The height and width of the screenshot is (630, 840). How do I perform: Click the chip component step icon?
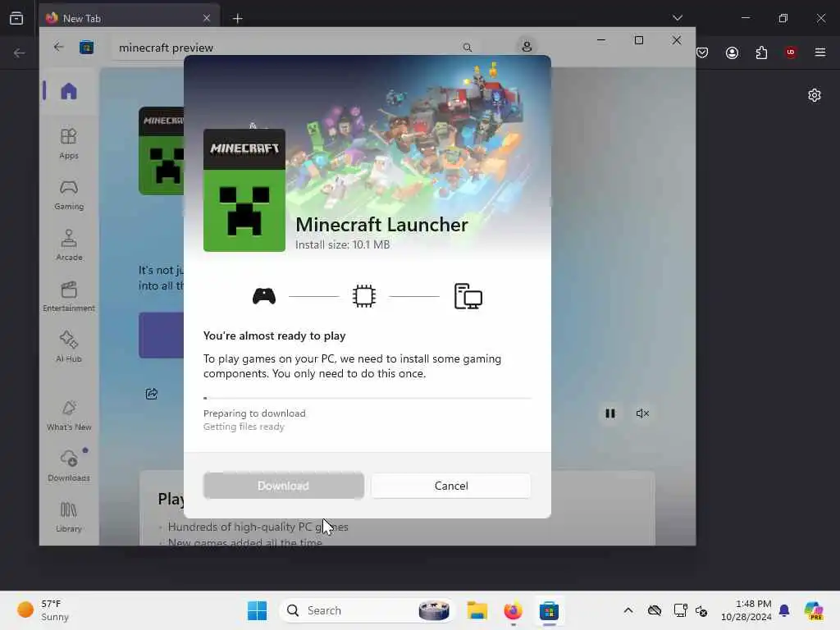(x=363, y=295)
